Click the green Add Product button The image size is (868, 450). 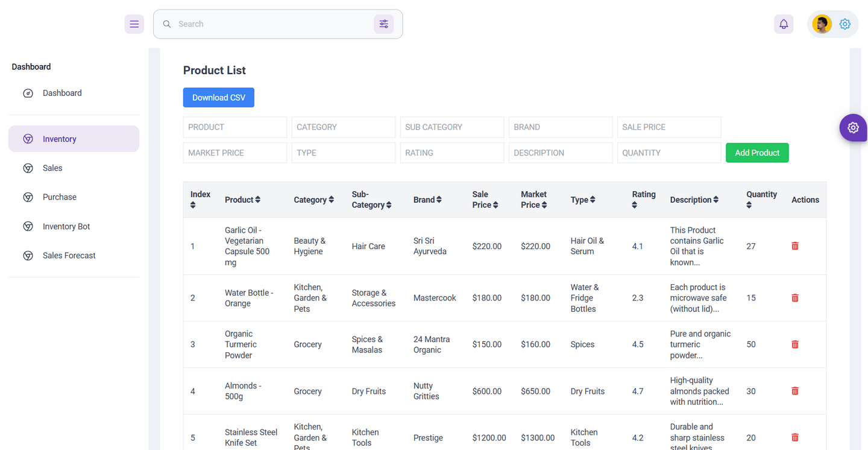(757, 153)
